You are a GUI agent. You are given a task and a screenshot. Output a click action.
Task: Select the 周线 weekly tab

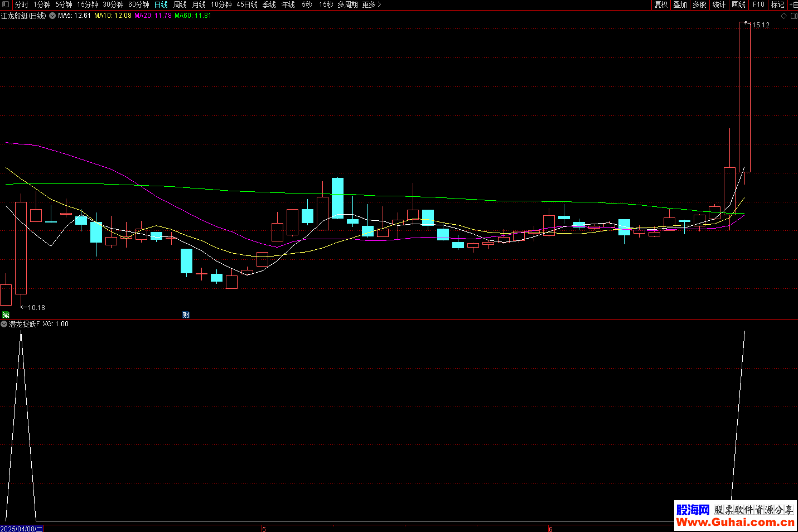(180, 4)
